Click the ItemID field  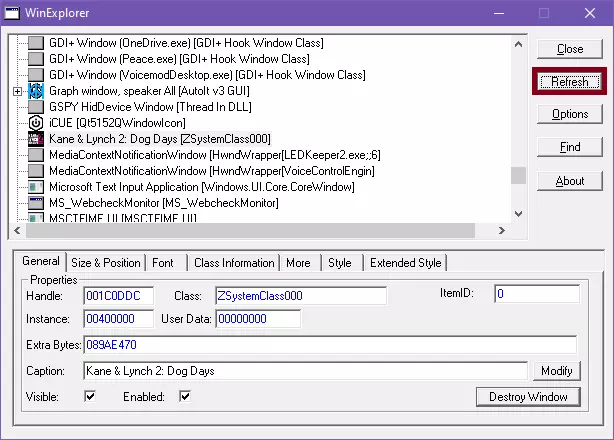point(537,294)
